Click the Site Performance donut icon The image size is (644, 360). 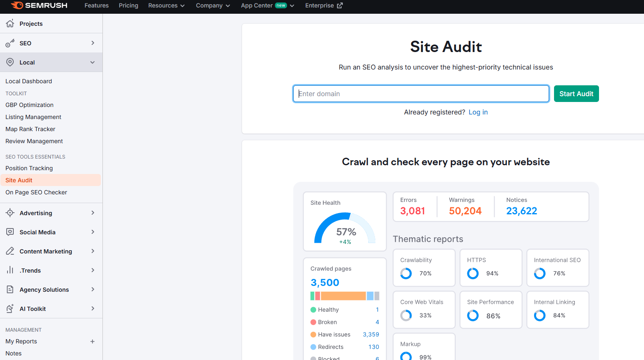click(x=473, y=315)
